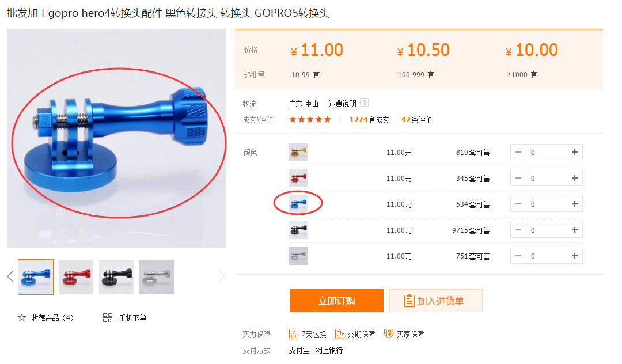The width and height of the screenshot is (622, 364).
Task: Click the 7-day exchange guarantee icon
Action: coord(294,333)
